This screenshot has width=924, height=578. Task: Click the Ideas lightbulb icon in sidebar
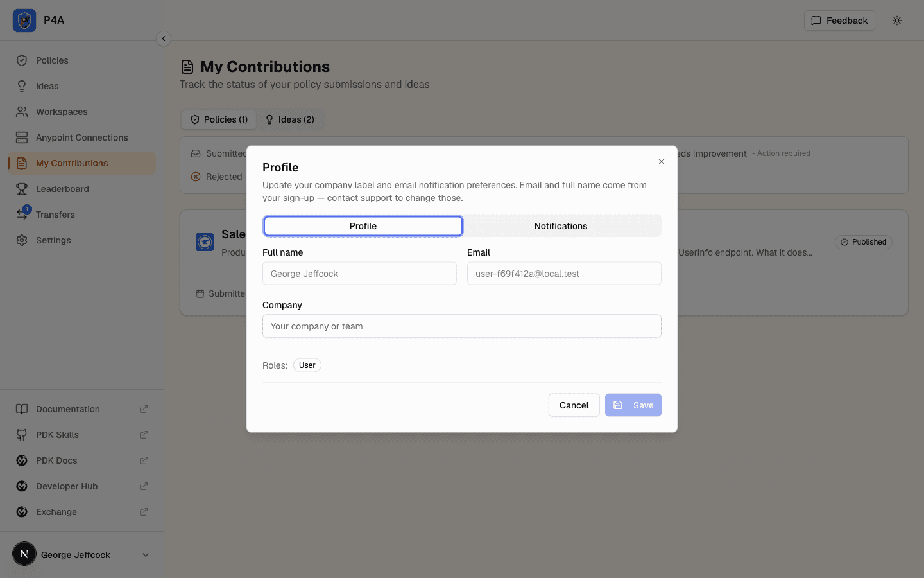[x=22, y=86]
